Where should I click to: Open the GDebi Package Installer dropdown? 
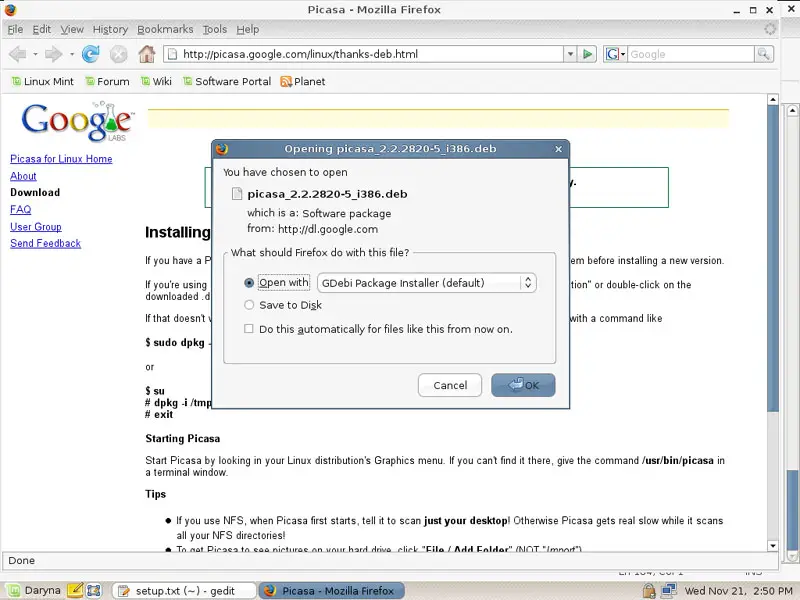(427, 283)
